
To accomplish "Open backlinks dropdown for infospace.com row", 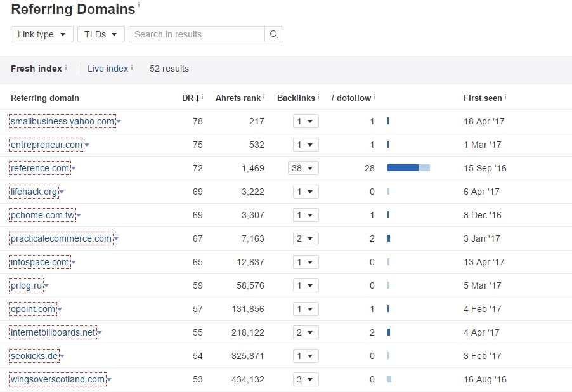I will tap(306, 262).
